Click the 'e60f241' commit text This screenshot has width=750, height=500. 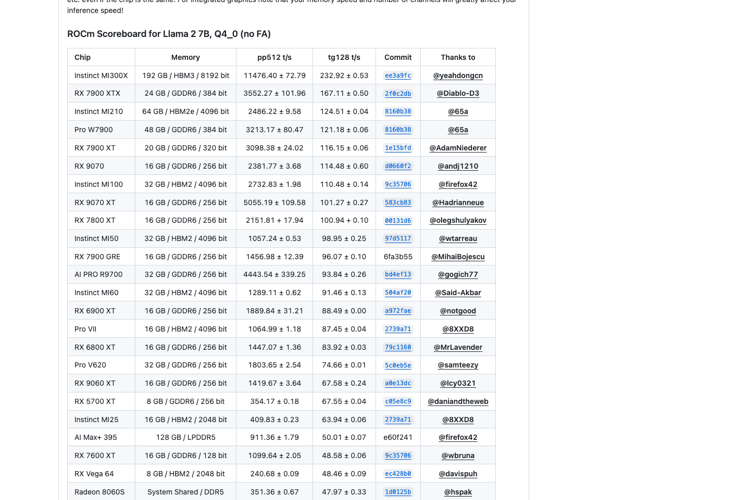397,437
